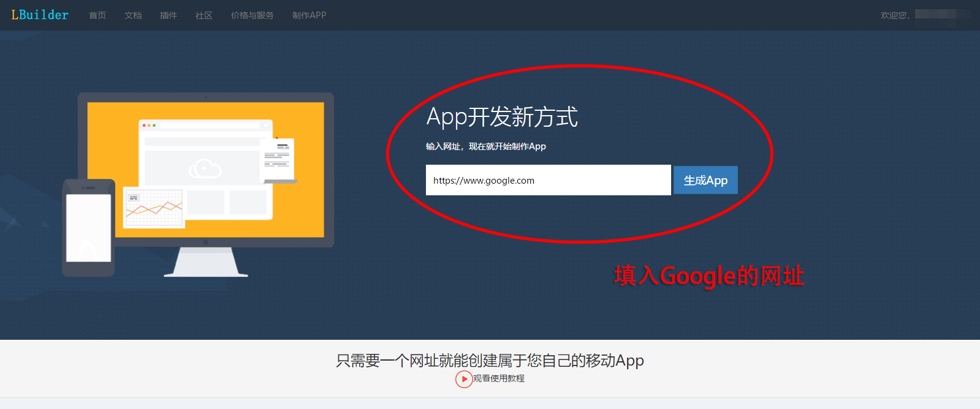Click the red play tutorial icon

(x=464, y=379)
